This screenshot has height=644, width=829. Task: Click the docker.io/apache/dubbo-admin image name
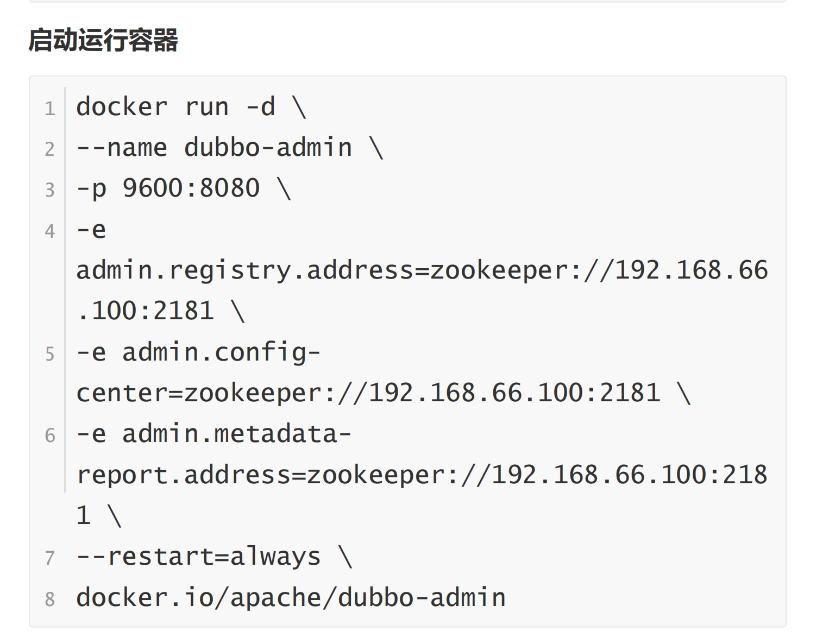(x=291, y=598)
